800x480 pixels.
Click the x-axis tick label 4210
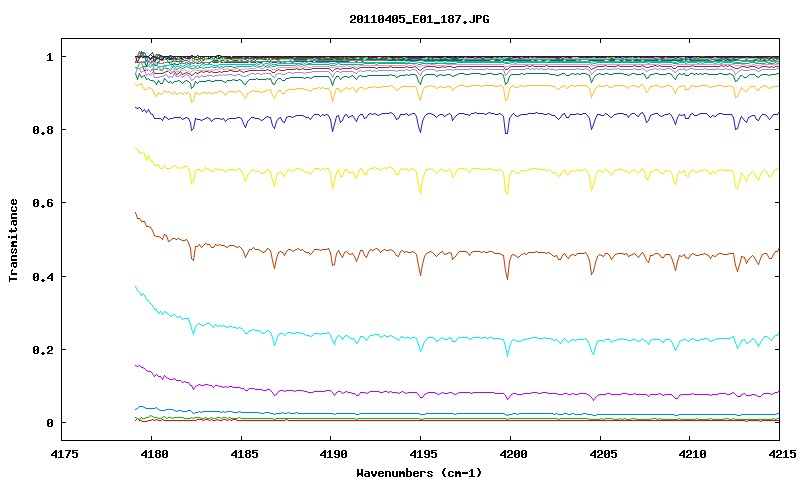691,453
